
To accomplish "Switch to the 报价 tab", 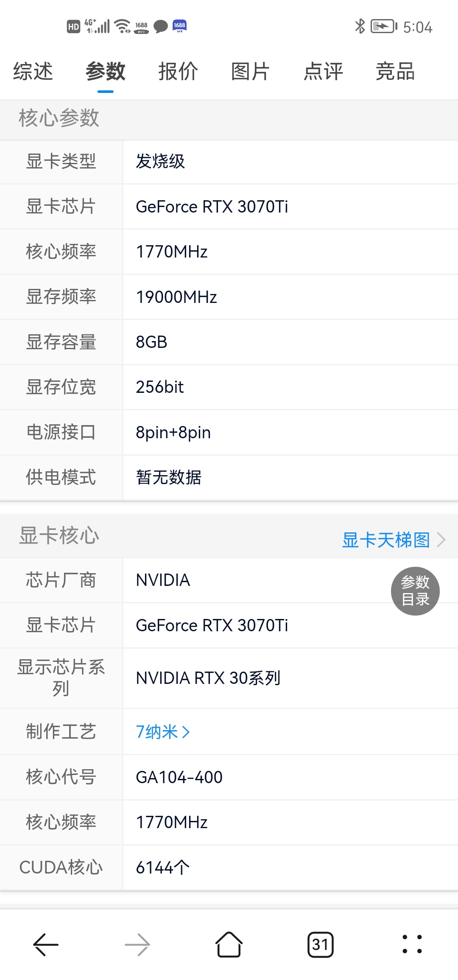I will click(x=178, y=71).
